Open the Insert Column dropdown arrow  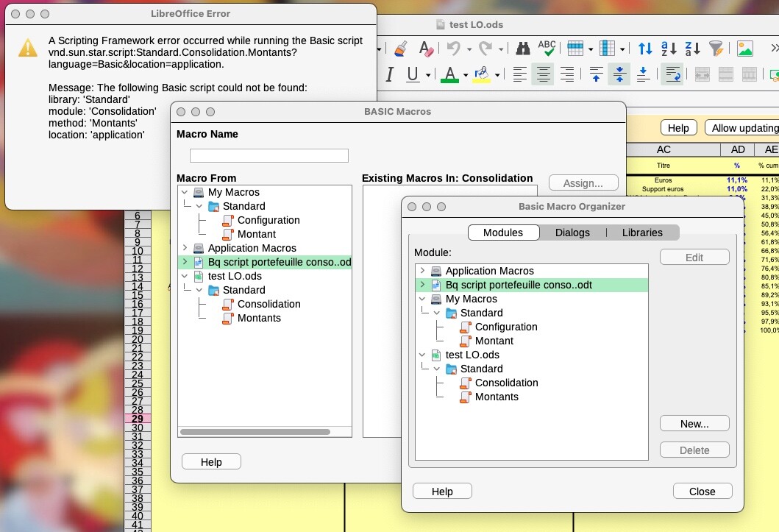(x=622, y=49)
